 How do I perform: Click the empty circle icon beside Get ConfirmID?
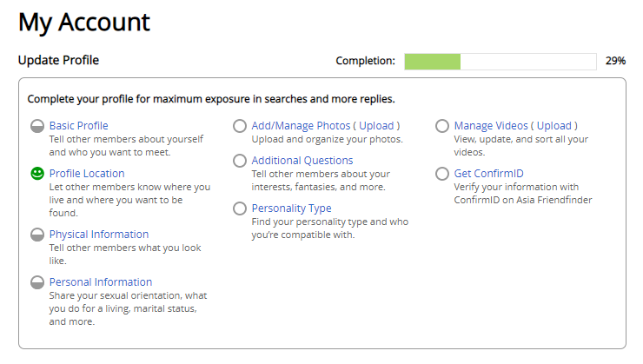tap(442, 174)
